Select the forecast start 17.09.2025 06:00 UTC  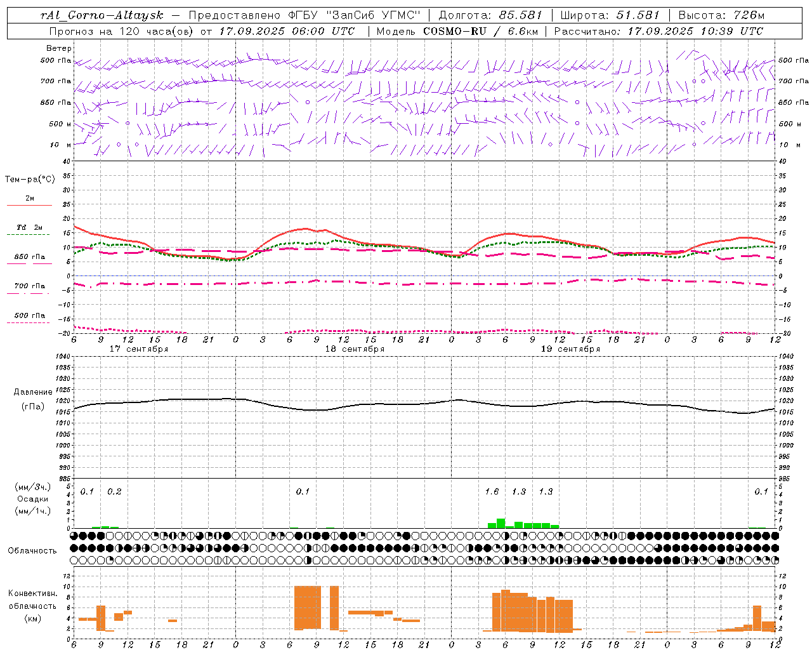(287, 31)
